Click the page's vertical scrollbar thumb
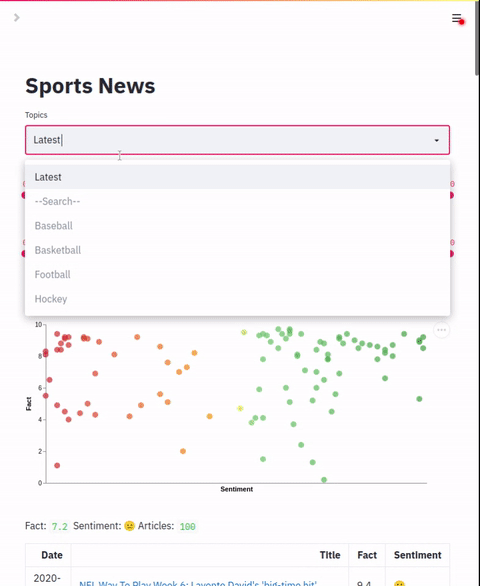The image size is (480, 586). (x=477, y=37)
